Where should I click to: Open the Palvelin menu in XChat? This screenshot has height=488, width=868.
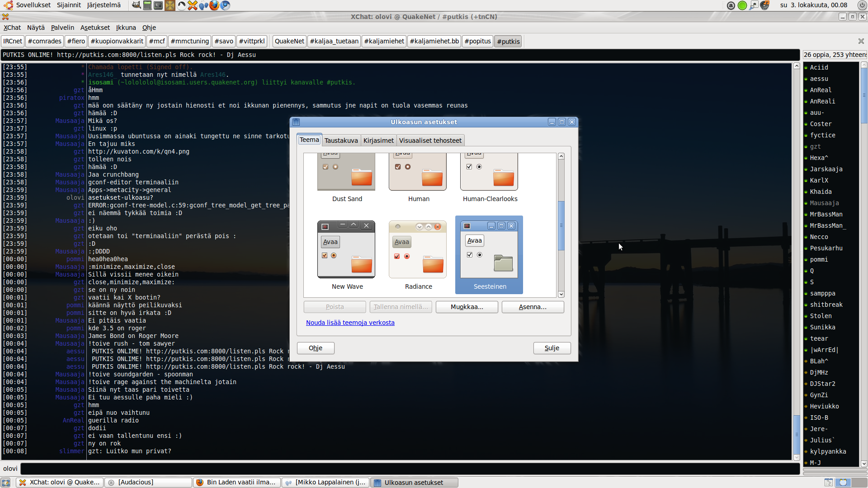point(62,28)
